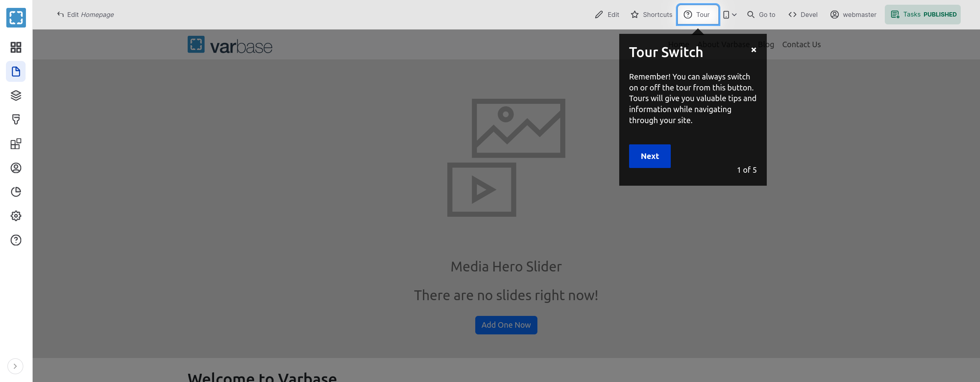
Task: Click the People user icon in the sidebar
Action: click(x=16, y=168)
